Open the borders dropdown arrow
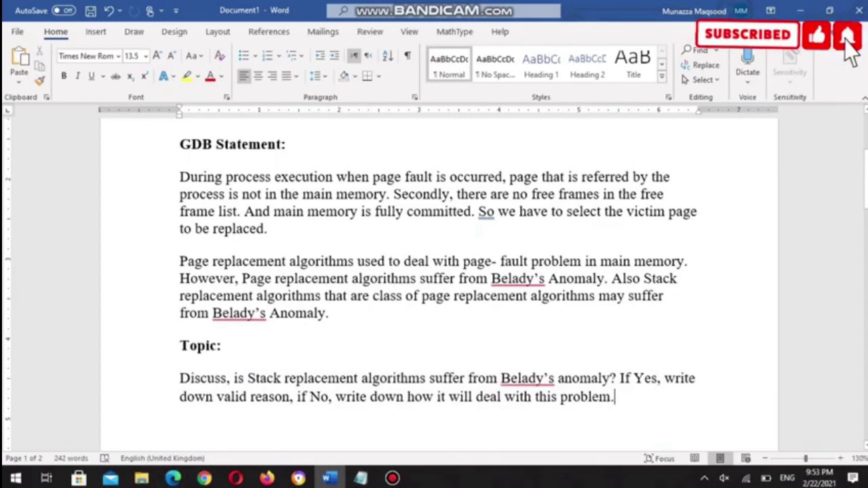This screenshot has height=488, width=868. tap(378, 76)
